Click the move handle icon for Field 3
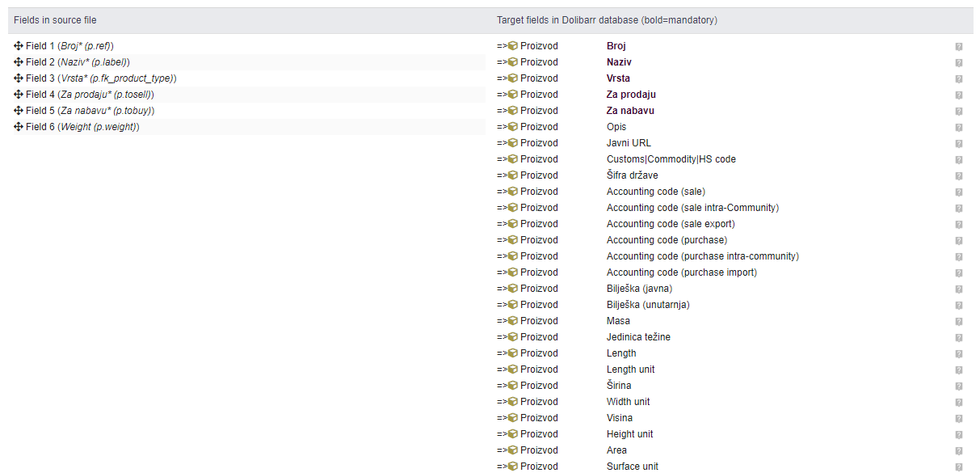Viewport: 980px width, 473px height. point(19,78)
